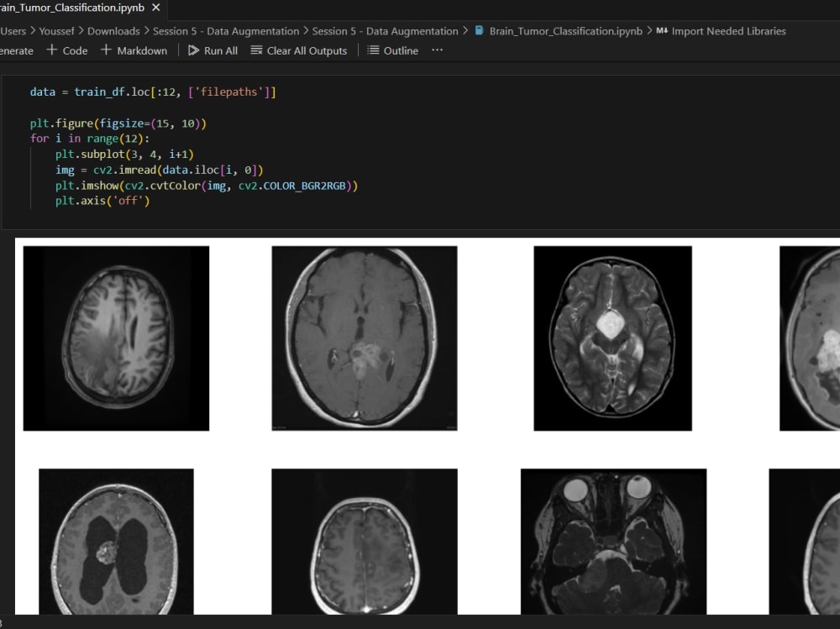The image size is (840, 629).
Task: Add a new Code cell
Action: click(67, 50)
